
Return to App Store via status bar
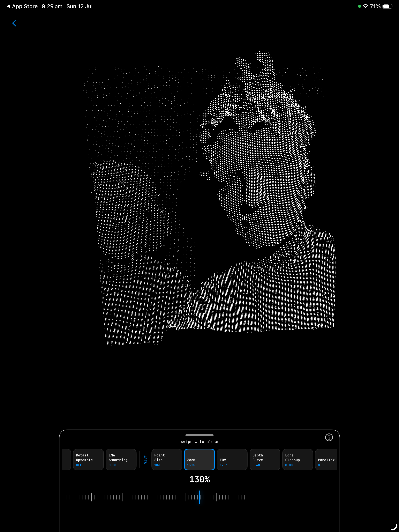pos(22,6)
